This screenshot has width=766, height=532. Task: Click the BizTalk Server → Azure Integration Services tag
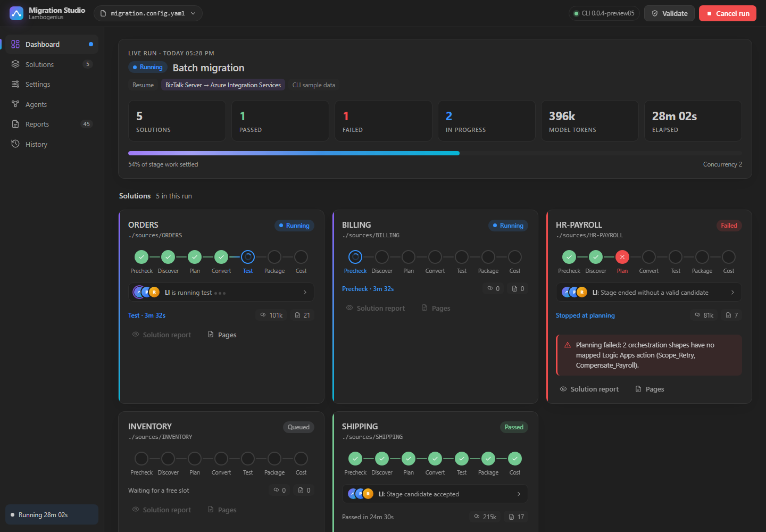point(223,85)
